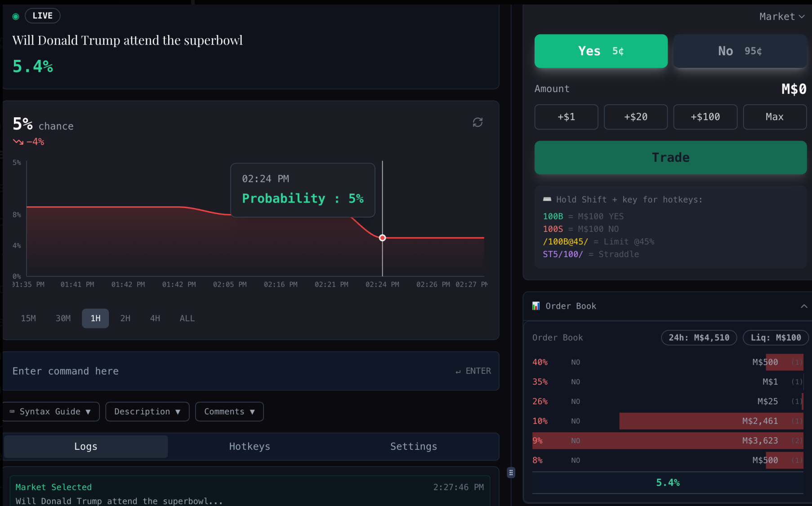This screenshot has height=506, width=812.
Task: Click the keyboard icon beside hotkeys hint
Action: tap(547, 199)
